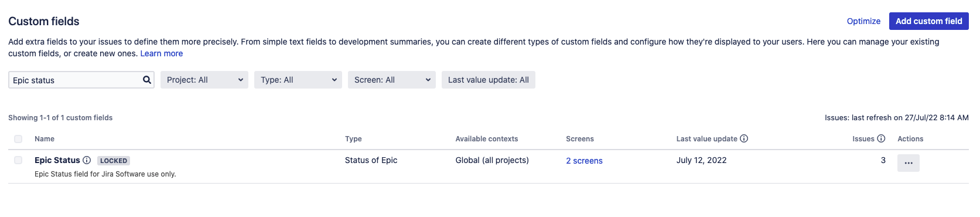
Task: Open the 2 screens link
Action: [584, 161]
